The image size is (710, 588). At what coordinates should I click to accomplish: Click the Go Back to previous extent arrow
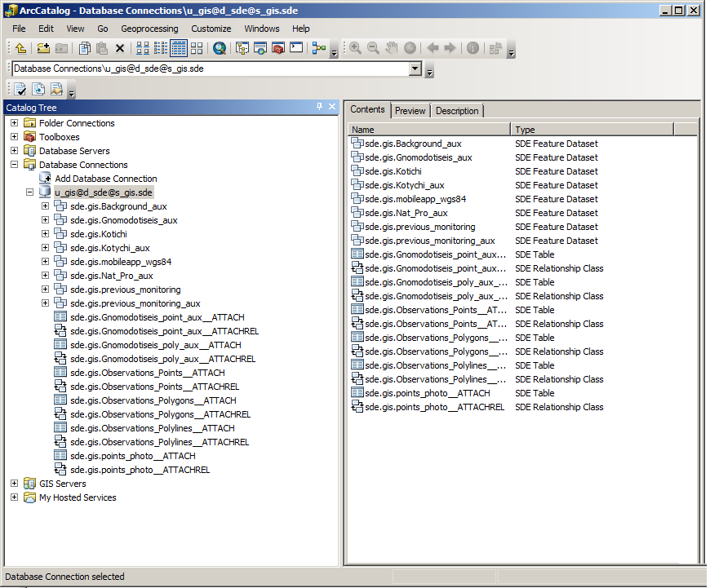coord(433,48)
